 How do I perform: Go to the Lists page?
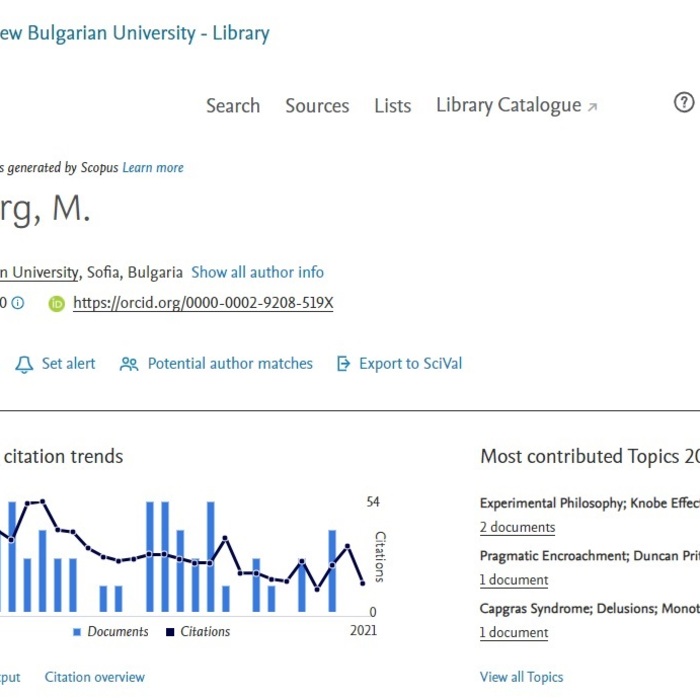(392, 106)
